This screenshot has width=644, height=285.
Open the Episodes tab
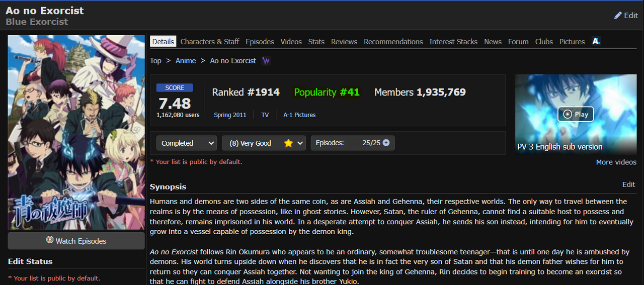tap(260, 42)
